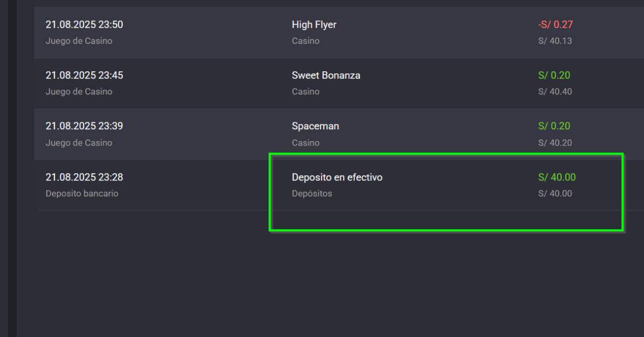644x337 pixels.
Task: Click Casino label under Spaceman
Action: [305, 143]
